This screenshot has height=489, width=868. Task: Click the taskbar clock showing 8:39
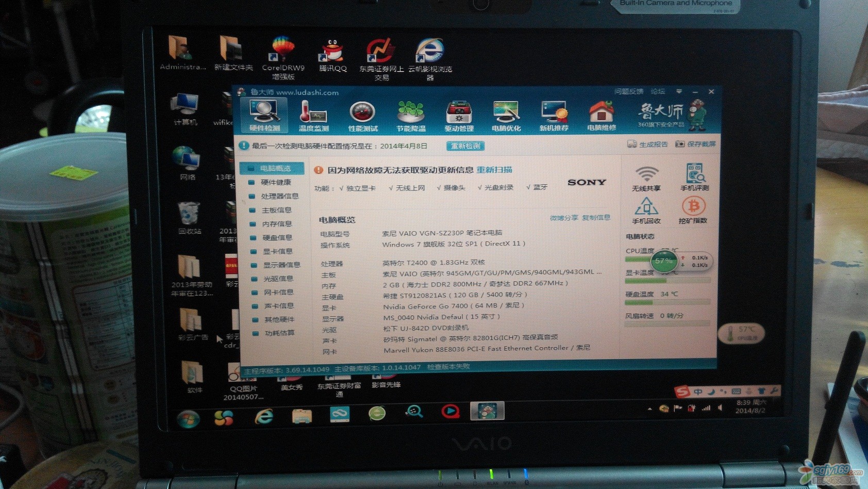750,406
